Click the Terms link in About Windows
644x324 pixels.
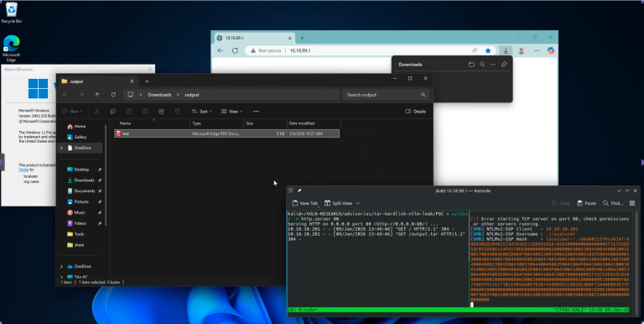point(23,170)
